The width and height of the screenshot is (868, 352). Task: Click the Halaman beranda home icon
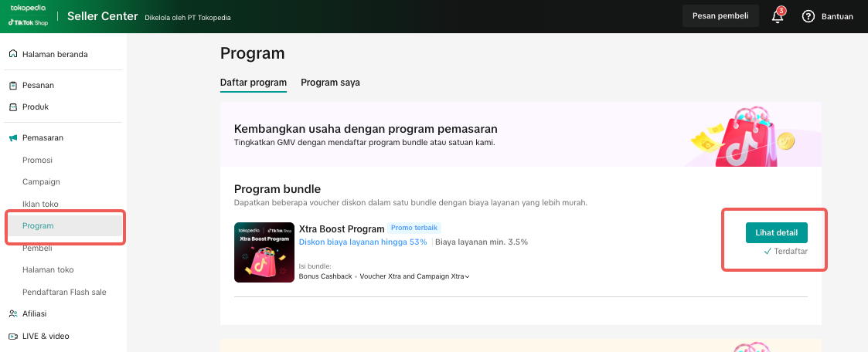pos(13,54)
